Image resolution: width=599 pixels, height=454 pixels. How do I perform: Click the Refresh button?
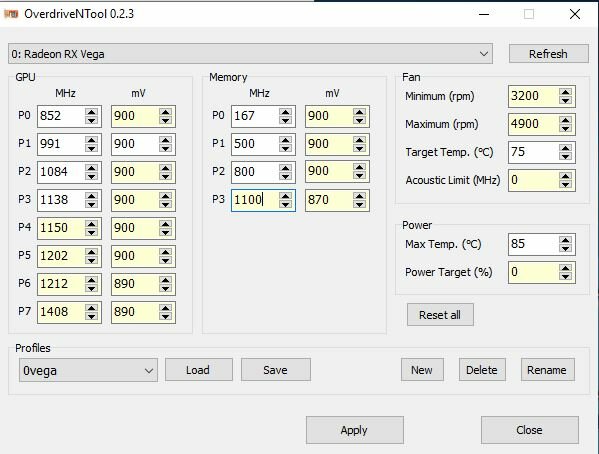(x=549, y=54)
